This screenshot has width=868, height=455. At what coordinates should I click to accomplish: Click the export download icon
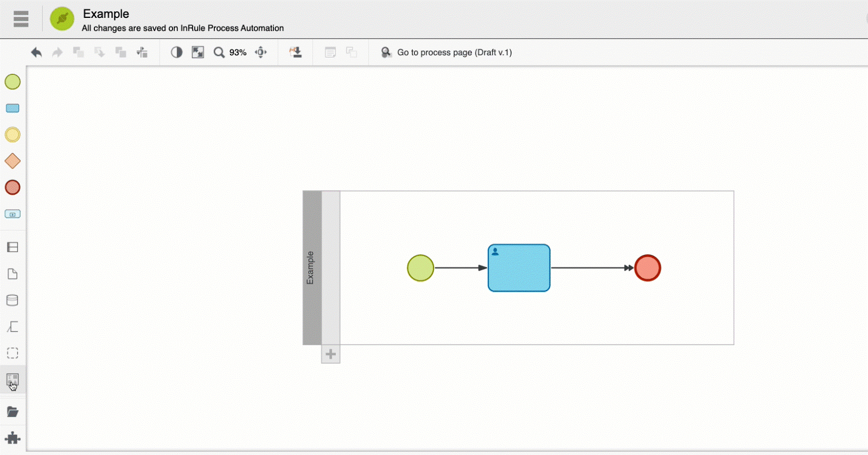coord(296,53)
